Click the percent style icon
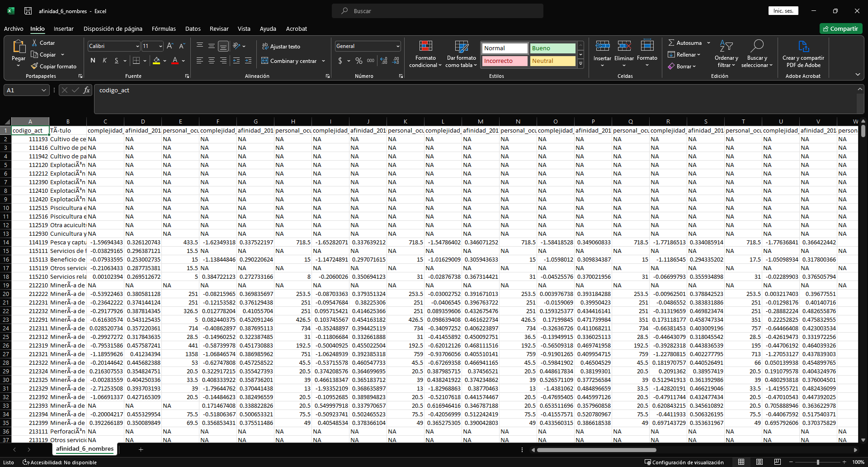 click(359, 61)
